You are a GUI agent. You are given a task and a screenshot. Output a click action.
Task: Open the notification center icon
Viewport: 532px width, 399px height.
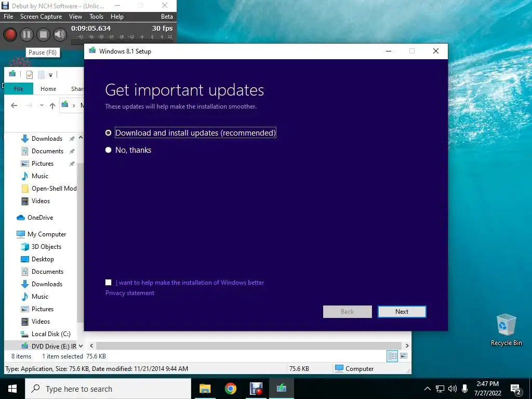pyautogui.click(x=516, y=389)
